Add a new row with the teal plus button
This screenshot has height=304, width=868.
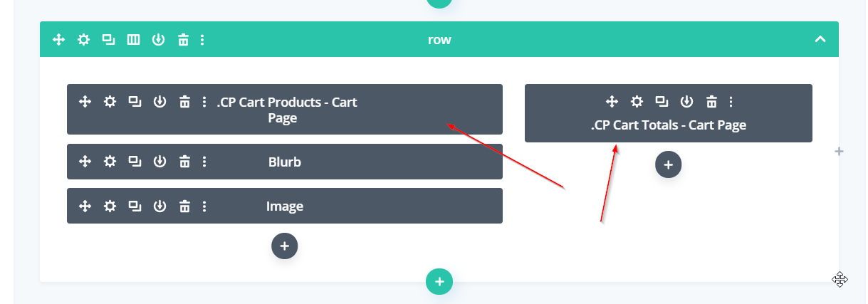(x=439, y=282)
